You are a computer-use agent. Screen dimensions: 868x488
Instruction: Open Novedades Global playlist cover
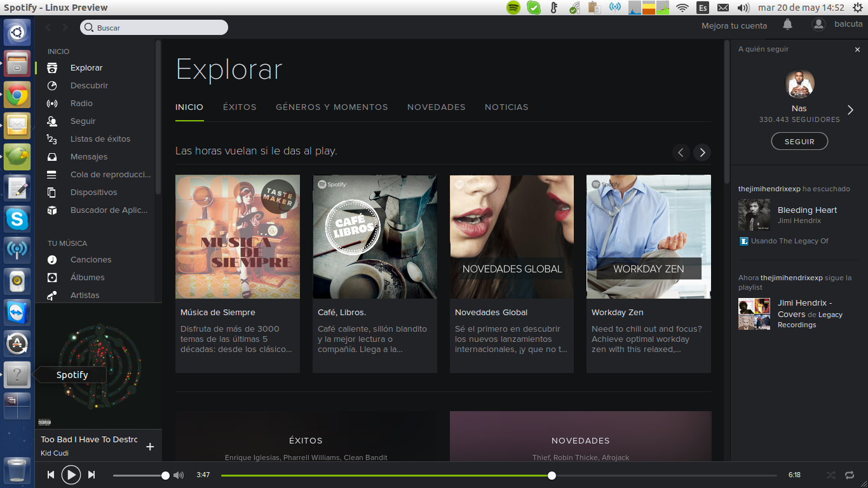pyautogui.click(x=512, y=237)
